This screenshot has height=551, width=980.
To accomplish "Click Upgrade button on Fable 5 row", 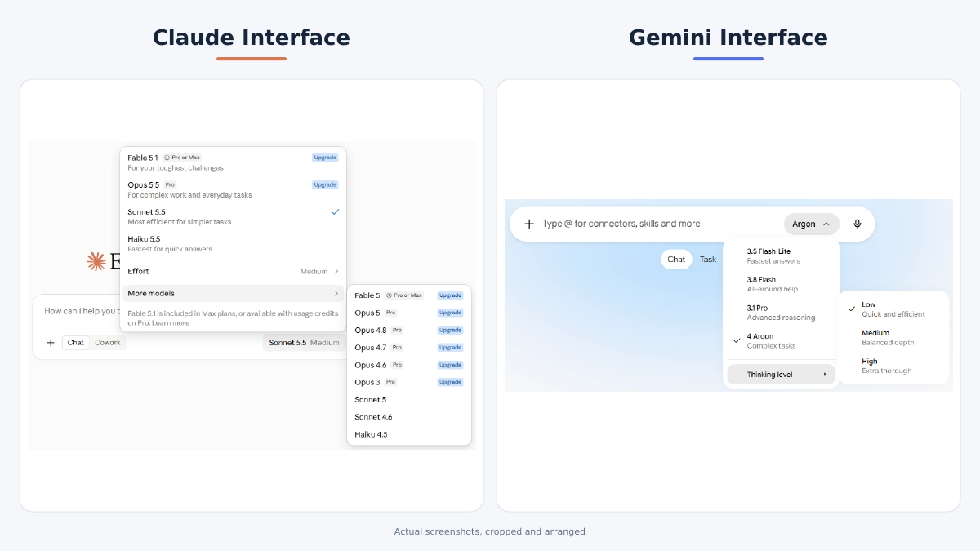I will [x=450, y=295].
